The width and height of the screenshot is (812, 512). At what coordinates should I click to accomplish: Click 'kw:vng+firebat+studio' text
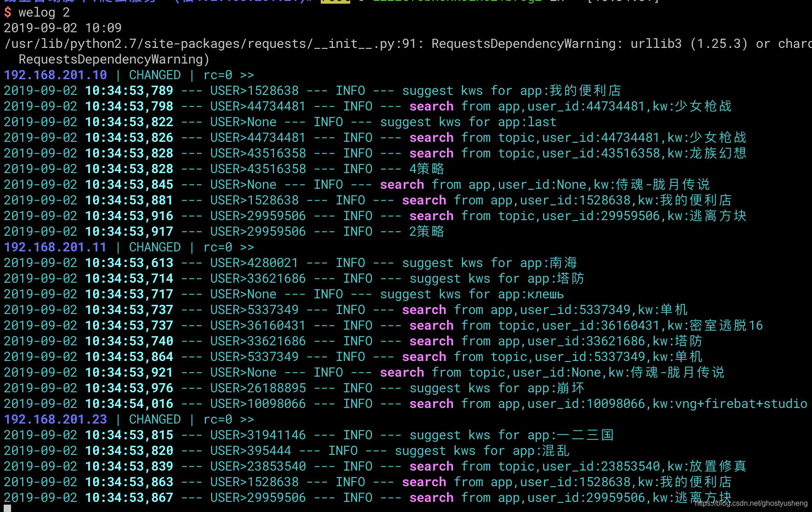[730, 404]
